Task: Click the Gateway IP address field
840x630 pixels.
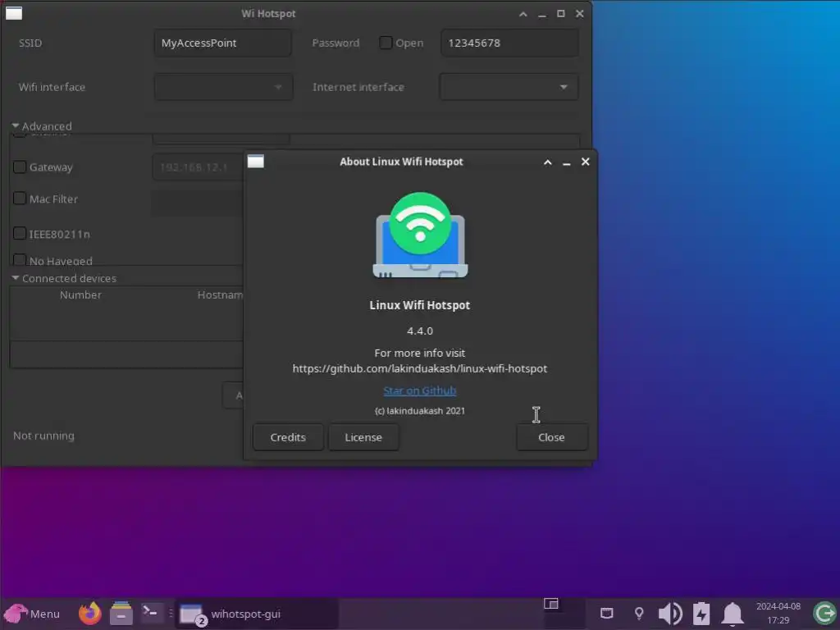Action: [x=199, y=167]
